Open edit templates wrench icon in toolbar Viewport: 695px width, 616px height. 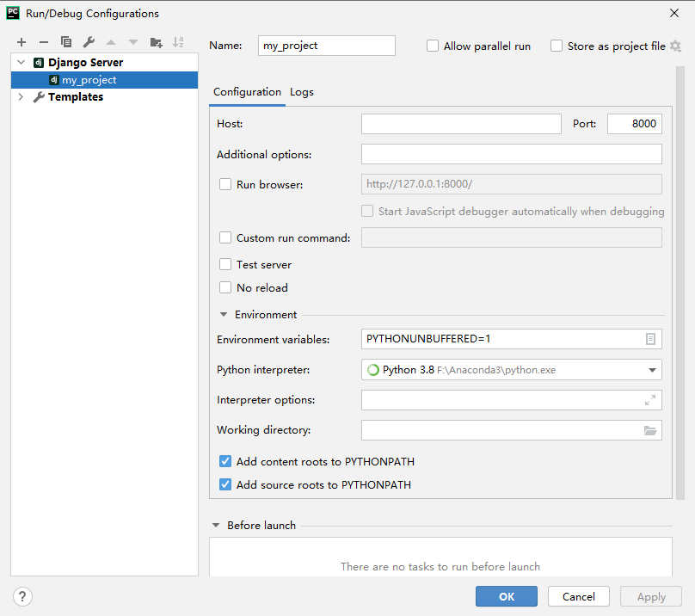[x=89, y=42]
